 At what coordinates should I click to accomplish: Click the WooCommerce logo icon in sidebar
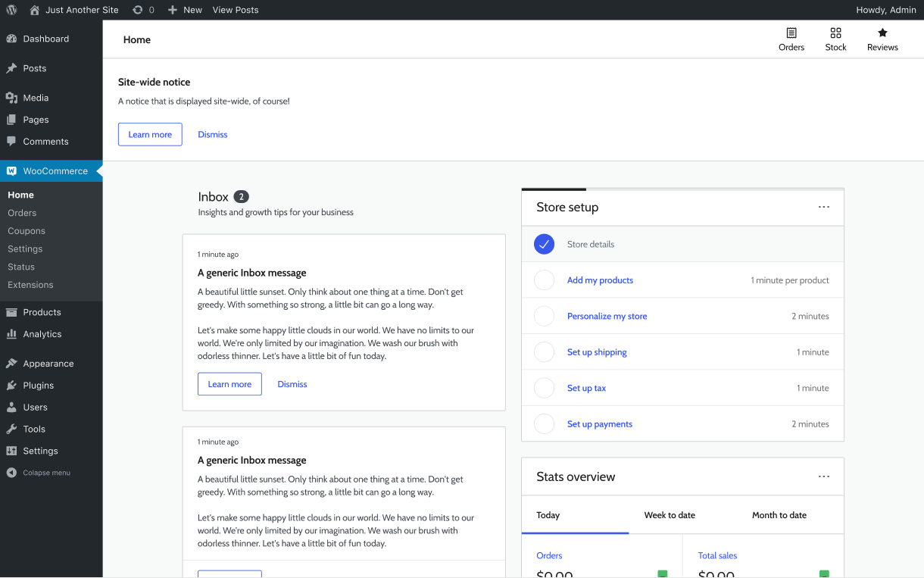[11, 171]
